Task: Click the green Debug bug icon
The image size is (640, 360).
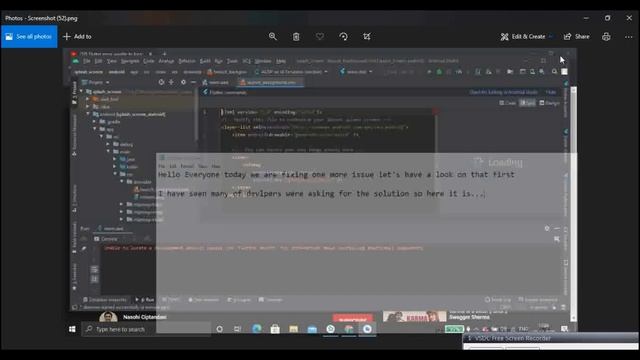Action: point(439,72)
